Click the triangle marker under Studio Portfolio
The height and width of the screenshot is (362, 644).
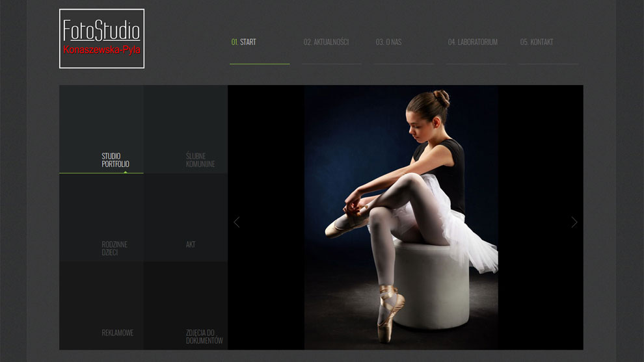[126, 172]
